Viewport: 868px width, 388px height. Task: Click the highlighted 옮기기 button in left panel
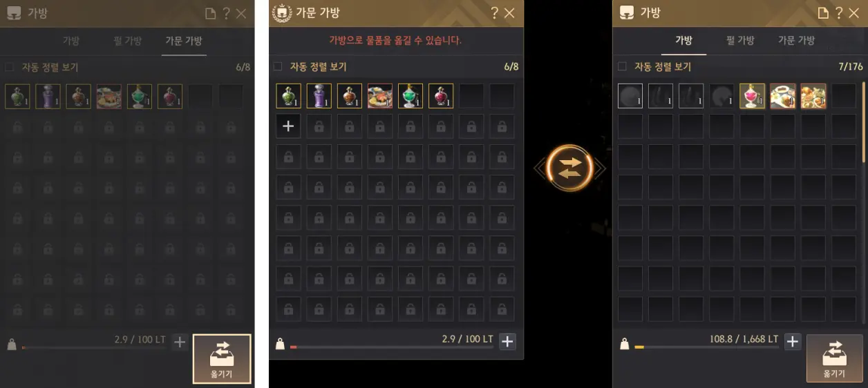(x=222, y=358)
